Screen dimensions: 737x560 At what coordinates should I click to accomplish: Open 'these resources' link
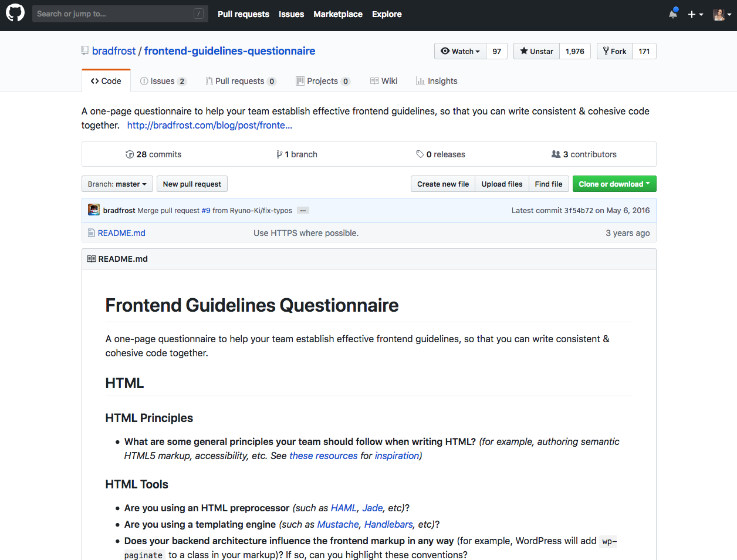tap(323, 456)
